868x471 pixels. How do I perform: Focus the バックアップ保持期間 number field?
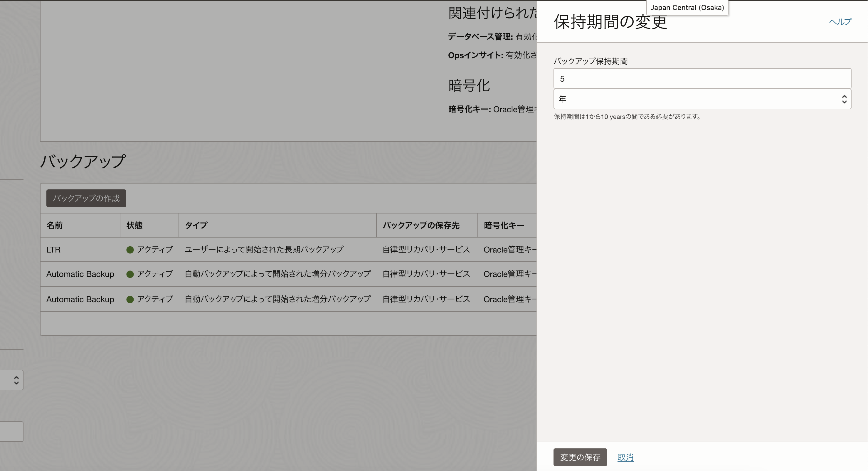pyautogui.click(x=702, y=78)
